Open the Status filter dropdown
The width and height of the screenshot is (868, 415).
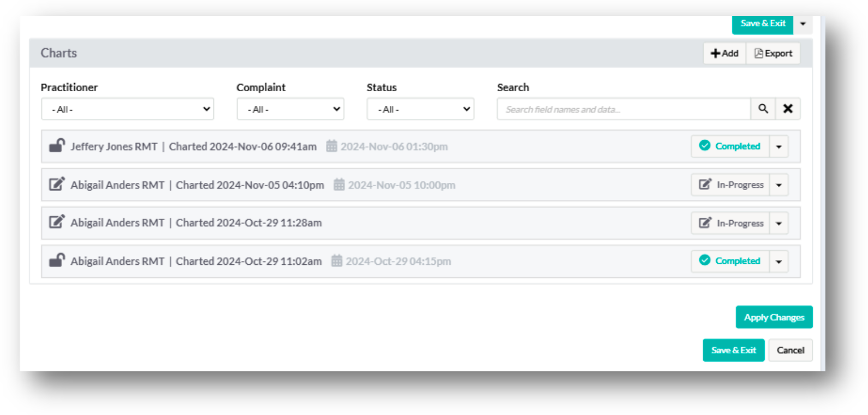coord(420,109)
